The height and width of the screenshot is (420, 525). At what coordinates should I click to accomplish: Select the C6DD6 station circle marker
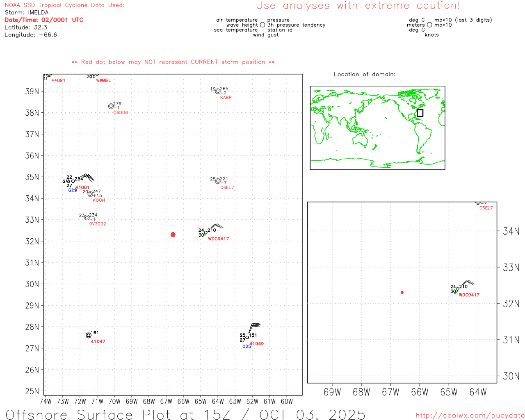coord(111,106)
